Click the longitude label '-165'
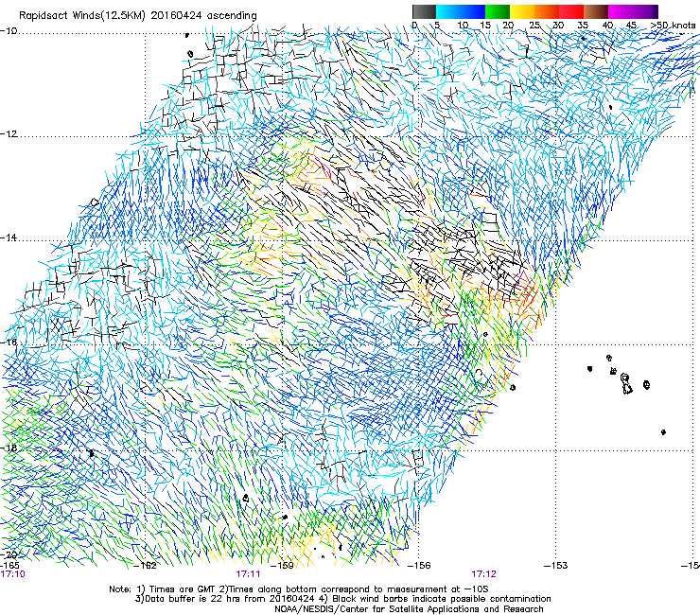This screenshot has width=700, height=615. coord(9,566)
